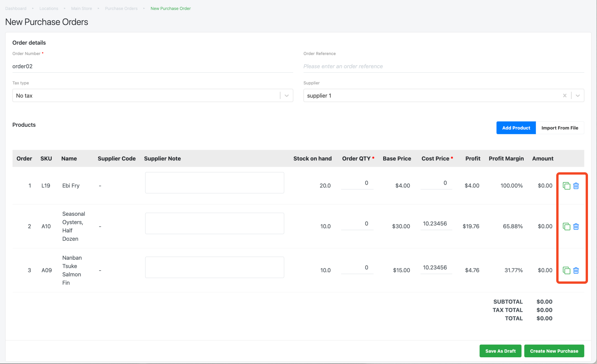
Task: Click the Add Product button
Action: pyautogui.click(x=516, y=128)
